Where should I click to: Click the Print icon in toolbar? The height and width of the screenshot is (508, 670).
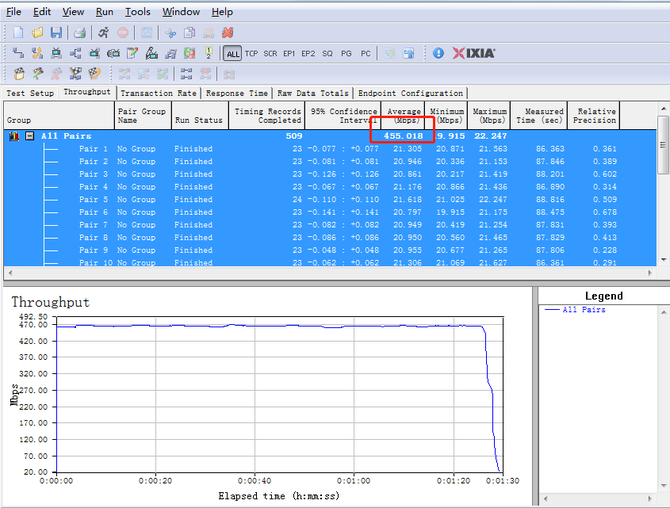click(81, 33)
